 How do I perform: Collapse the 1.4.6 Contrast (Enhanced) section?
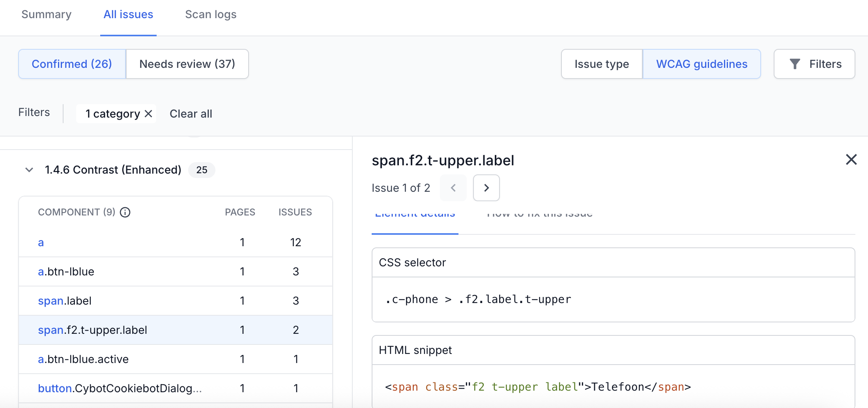(29, 170)
